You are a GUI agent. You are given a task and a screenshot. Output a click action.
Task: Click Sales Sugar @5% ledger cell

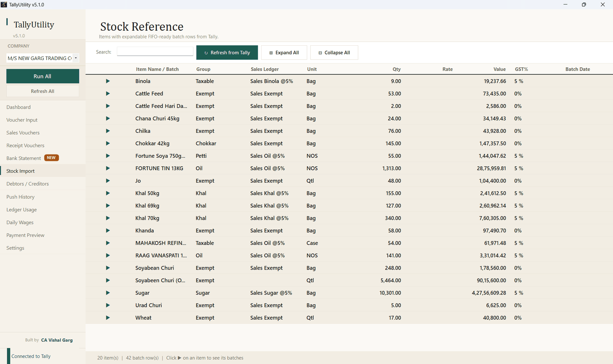point(271,293)
